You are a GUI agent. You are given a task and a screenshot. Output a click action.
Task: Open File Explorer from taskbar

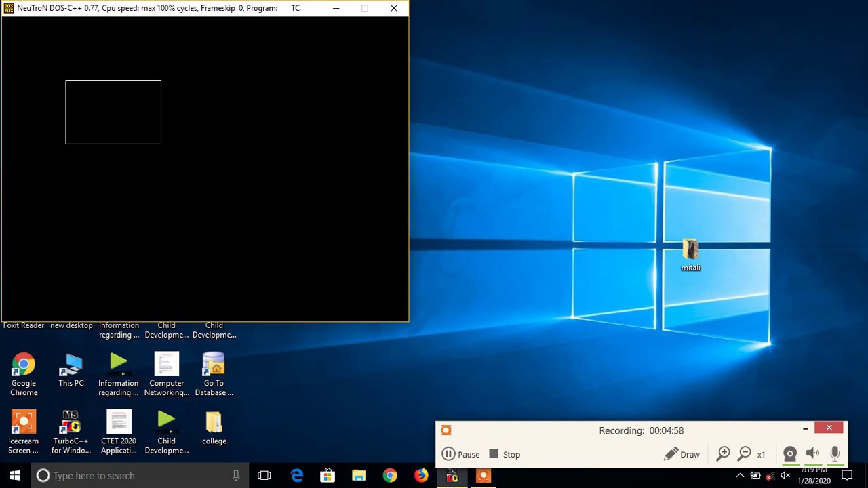click(x=359, y=476)
